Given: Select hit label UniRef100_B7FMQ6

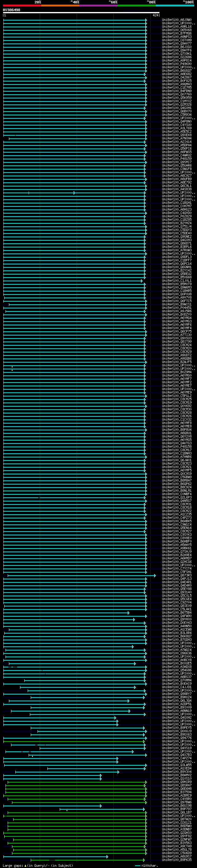Looking at the screenshot, I should click(x=177, y=33).
